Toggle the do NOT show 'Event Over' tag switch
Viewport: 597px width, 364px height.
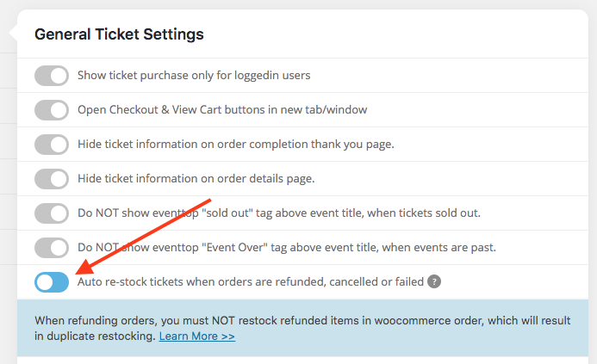52,248
